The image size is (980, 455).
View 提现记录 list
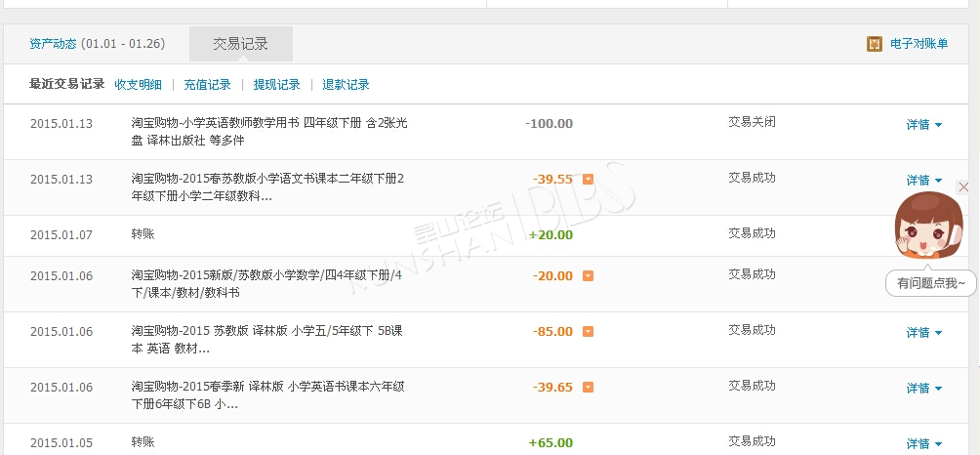[277, 84]
